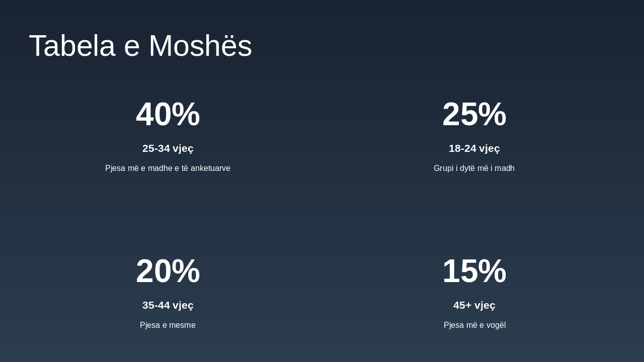This screenshot has height=362, width=644.
Task: Click "Pjesa më e vogël" description
Action: (x=474, y=325)
